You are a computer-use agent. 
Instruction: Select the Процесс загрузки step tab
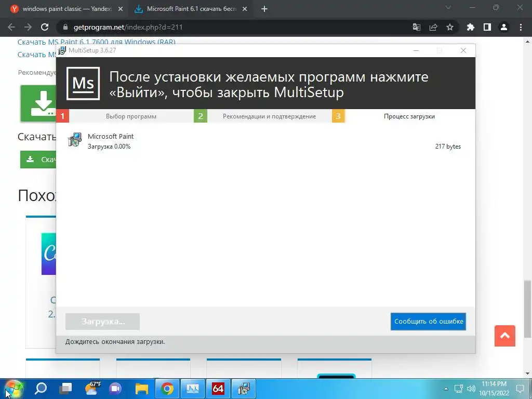click(404, 116)
